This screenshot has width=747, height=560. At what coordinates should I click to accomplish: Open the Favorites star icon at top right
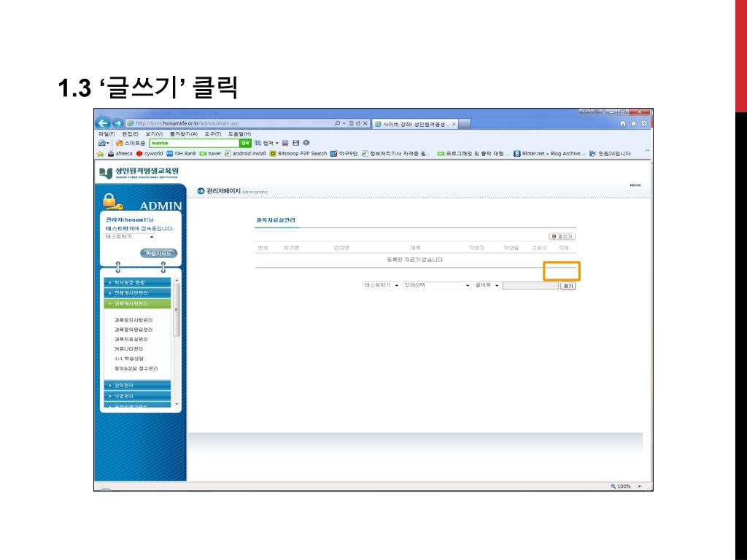pos(633,123)
